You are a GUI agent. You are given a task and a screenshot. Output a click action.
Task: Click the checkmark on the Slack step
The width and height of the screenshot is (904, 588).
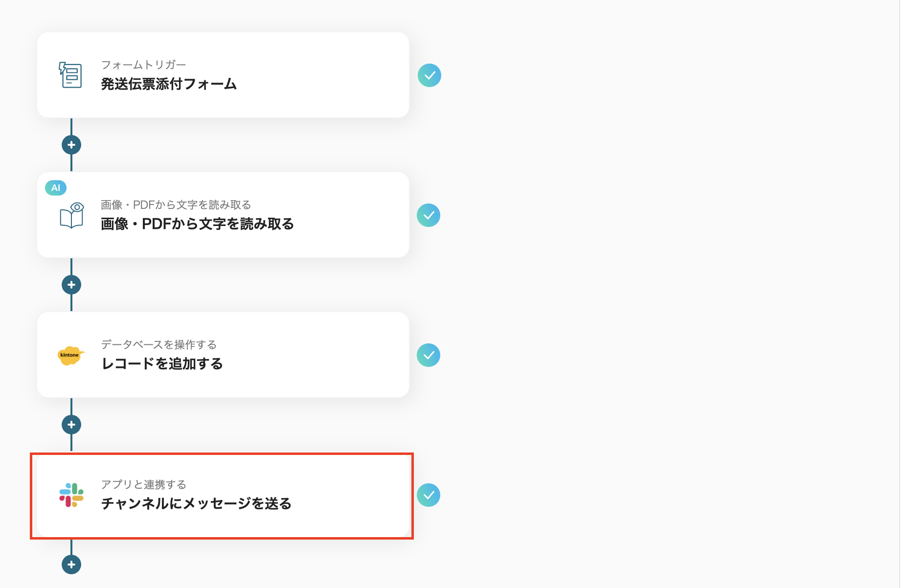click(429, 495)
